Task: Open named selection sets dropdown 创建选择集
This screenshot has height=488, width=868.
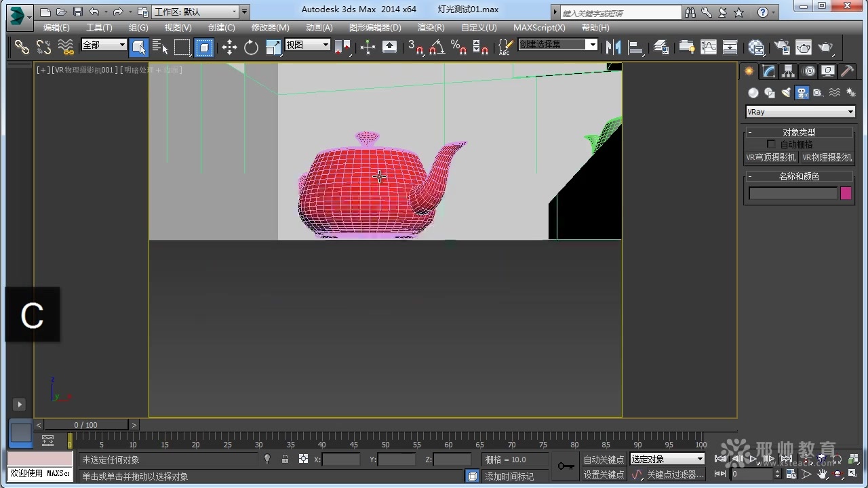Action: 558,45
